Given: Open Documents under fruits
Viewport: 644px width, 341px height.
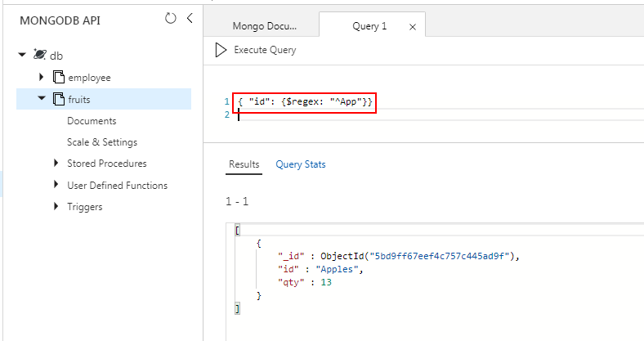Looking at the screenshot, I should click(92, 121).
